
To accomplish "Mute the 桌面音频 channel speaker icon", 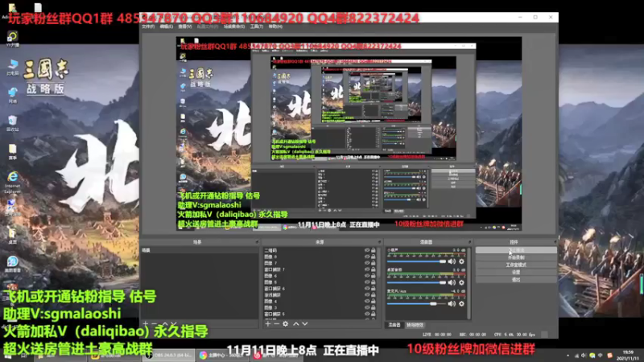I will (452, 282).
